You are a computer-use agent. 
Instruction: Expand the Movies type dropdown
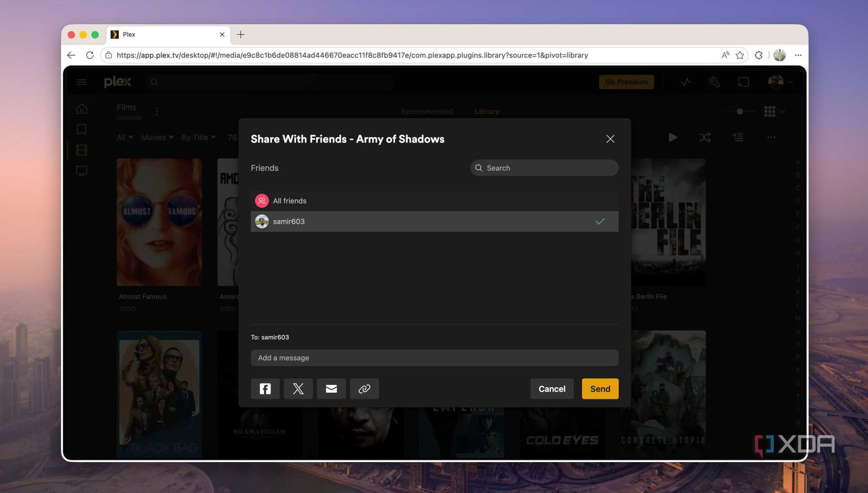(157, 137)
